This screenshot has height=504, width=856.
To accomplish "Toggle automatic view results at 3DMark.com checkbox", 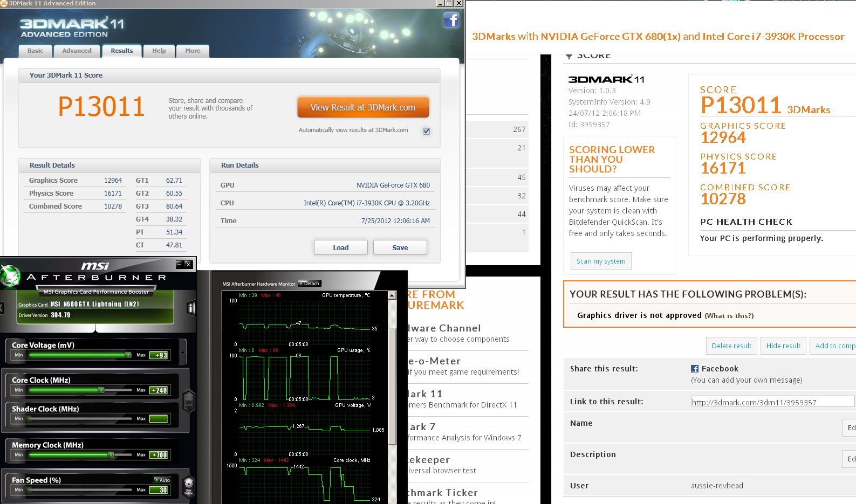I will pos(426,131).
